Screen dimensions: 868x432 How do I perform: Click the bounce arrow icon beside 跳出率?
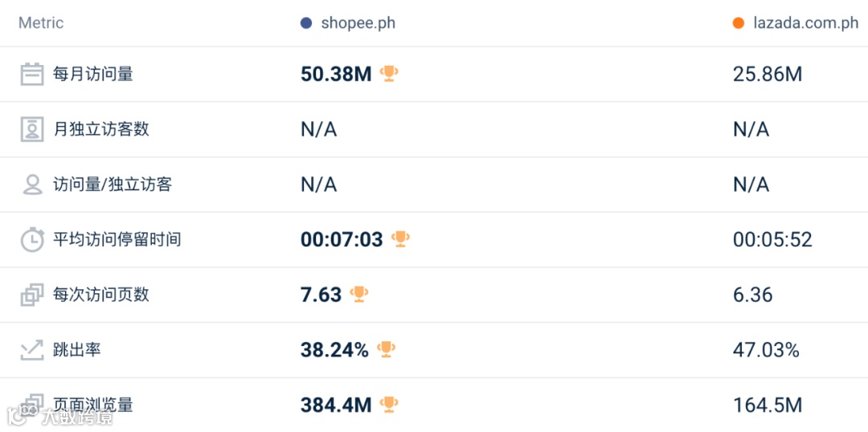click(x=32, y=350)
